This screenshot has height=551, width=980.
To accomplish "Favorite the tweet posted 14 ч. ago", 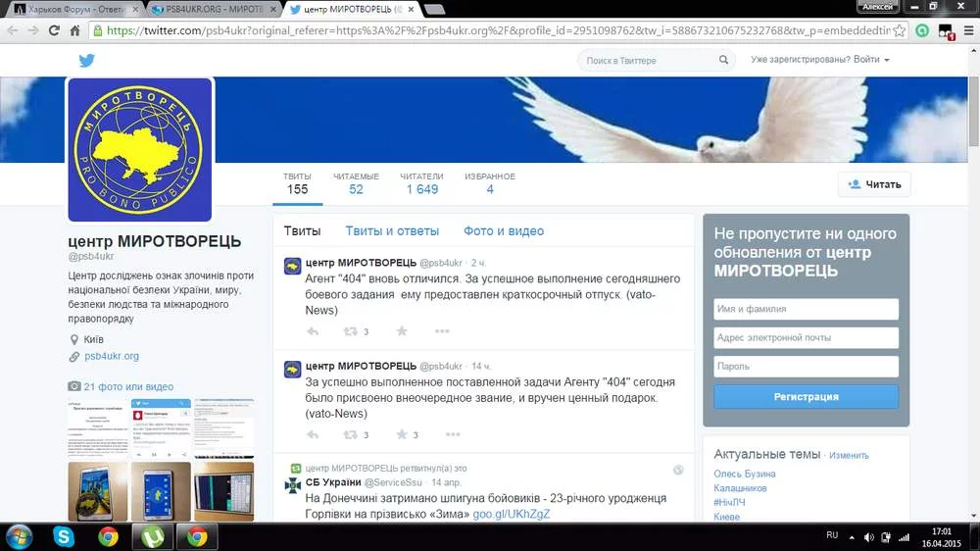I will (x=402, y=434).
